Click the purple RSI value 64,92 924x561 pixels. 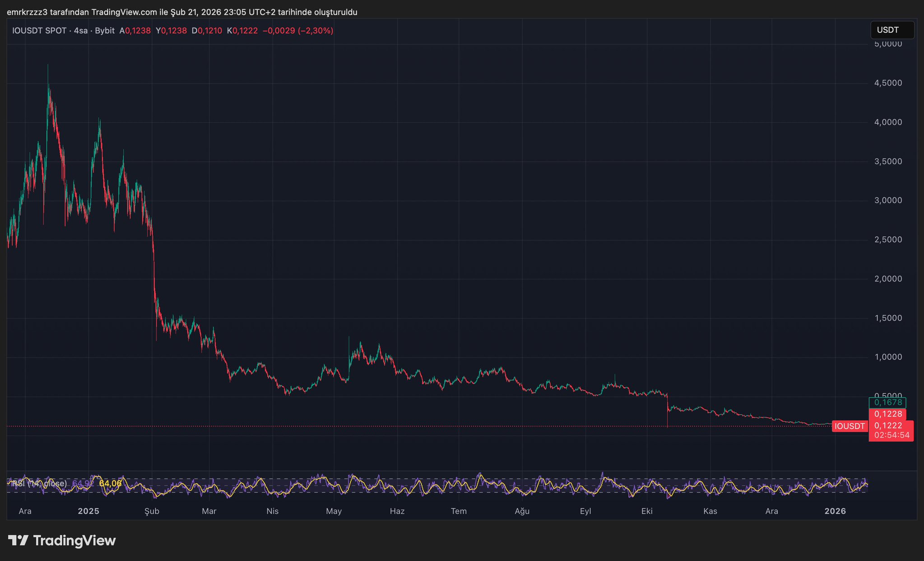point(82,483)
